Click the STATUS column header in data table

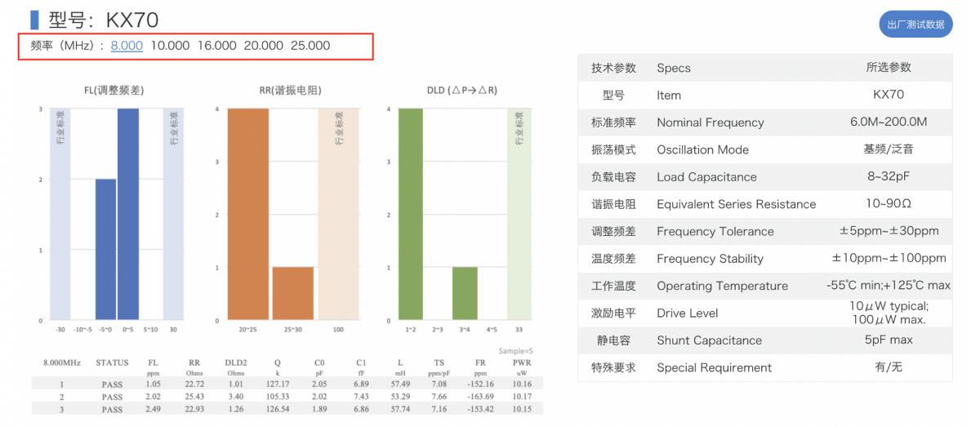point(112,363)
